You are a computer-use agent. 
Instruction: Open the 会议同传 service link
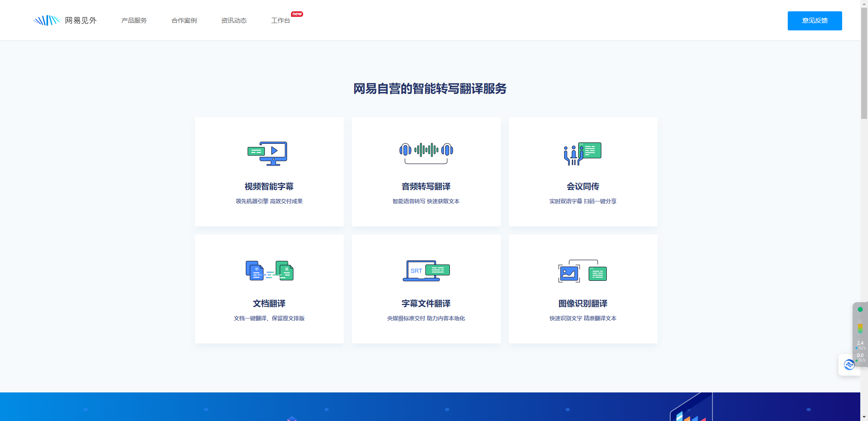point(583,186)
